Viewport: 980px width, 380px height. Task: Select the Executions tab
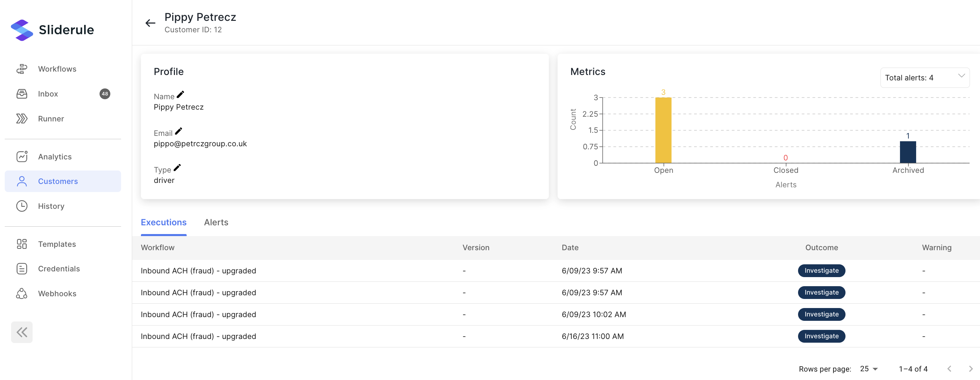click(x=163, y=223)
